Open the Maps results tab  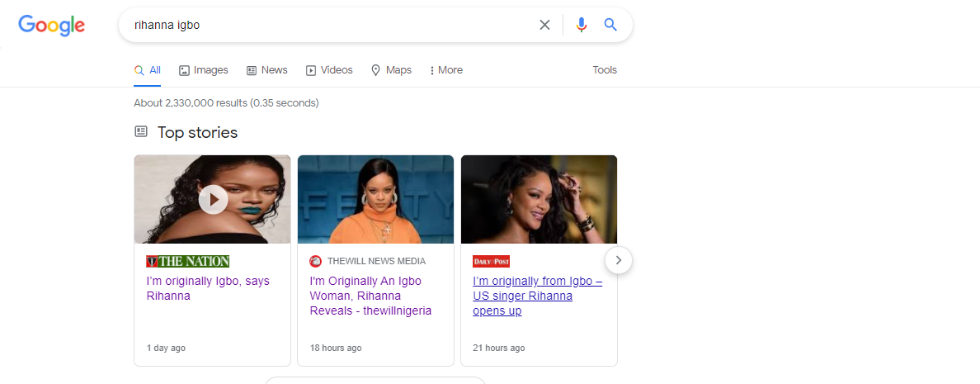click(x=391, y=70)
